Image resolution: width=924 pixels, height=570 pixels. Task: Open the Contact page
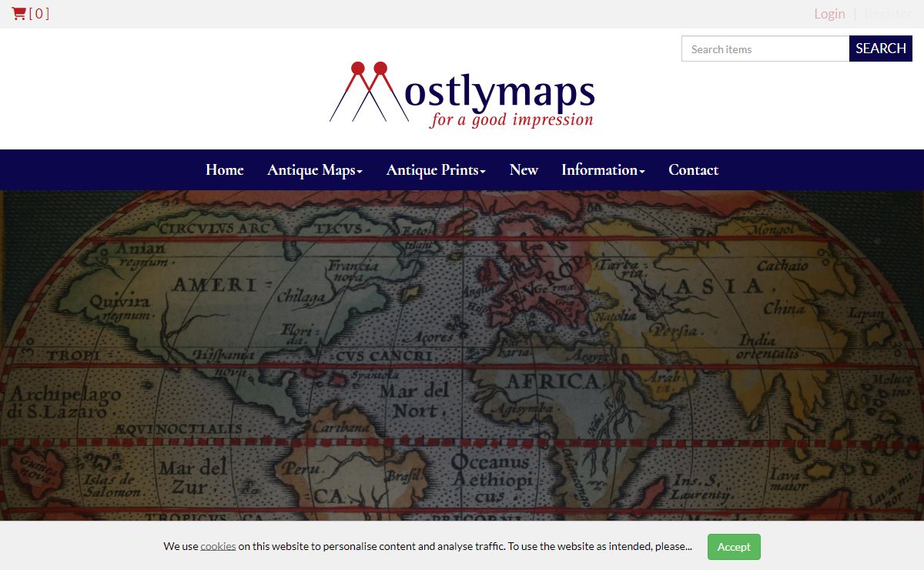pyautogui.click(x=693, y=169)
